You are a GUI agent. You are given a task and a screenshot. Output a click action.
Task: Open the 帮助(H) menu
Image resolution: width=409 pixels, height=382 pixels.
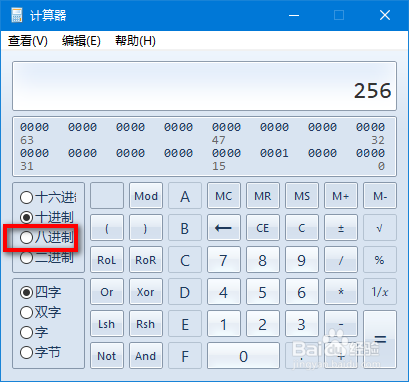pyautogui.click(x=135, y=41)
